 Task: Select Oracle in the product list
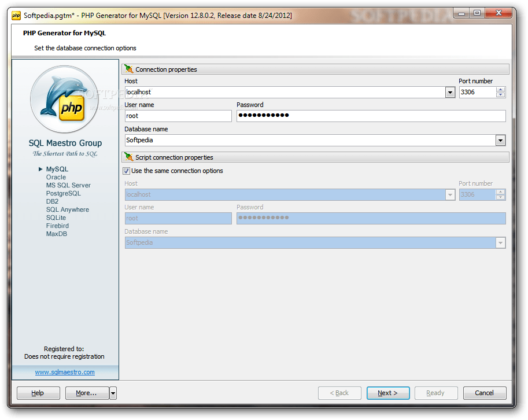[x=56, y=177]
